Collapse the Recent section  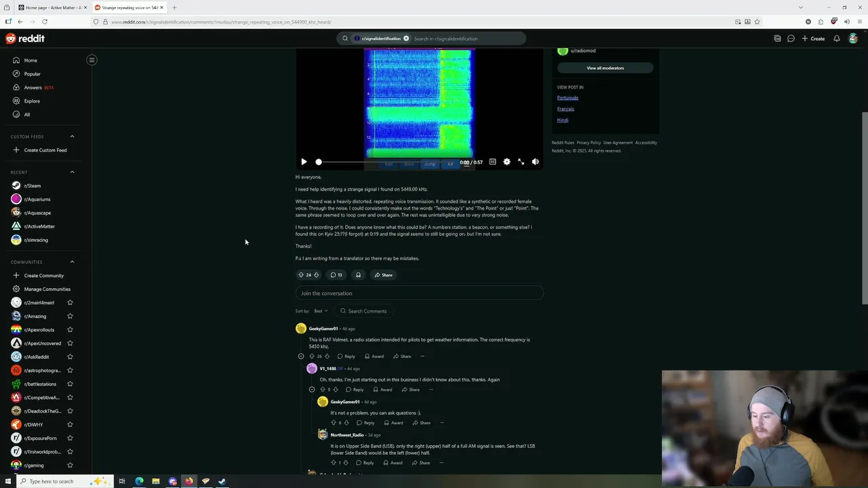(72, 172)
